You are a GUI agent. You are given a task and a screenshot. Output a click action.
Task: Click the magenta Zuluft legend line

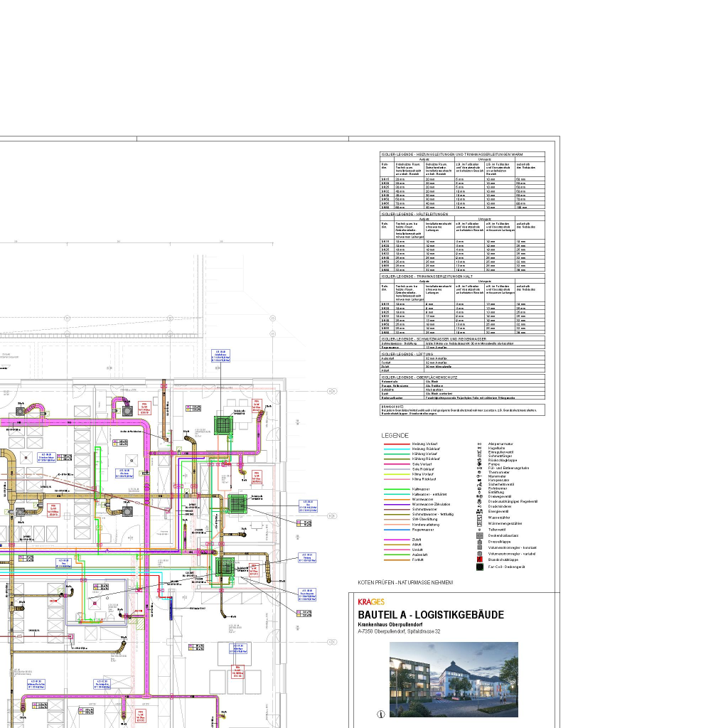396,540
